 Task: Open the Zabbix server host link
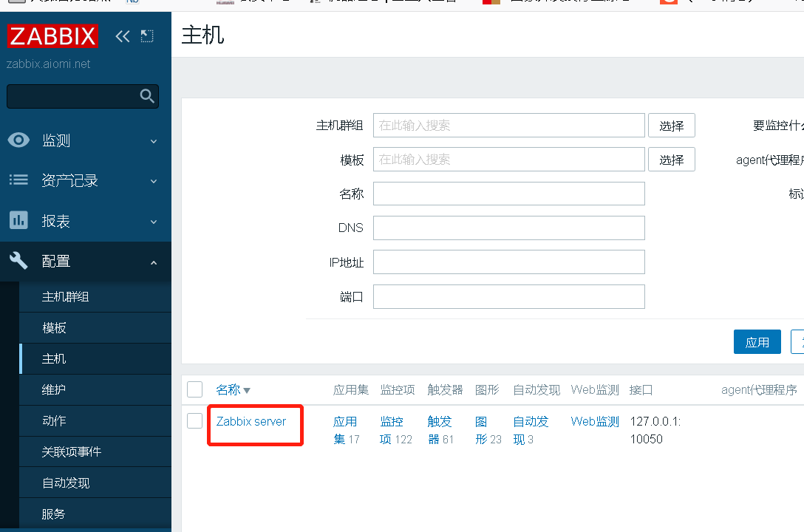251,421
